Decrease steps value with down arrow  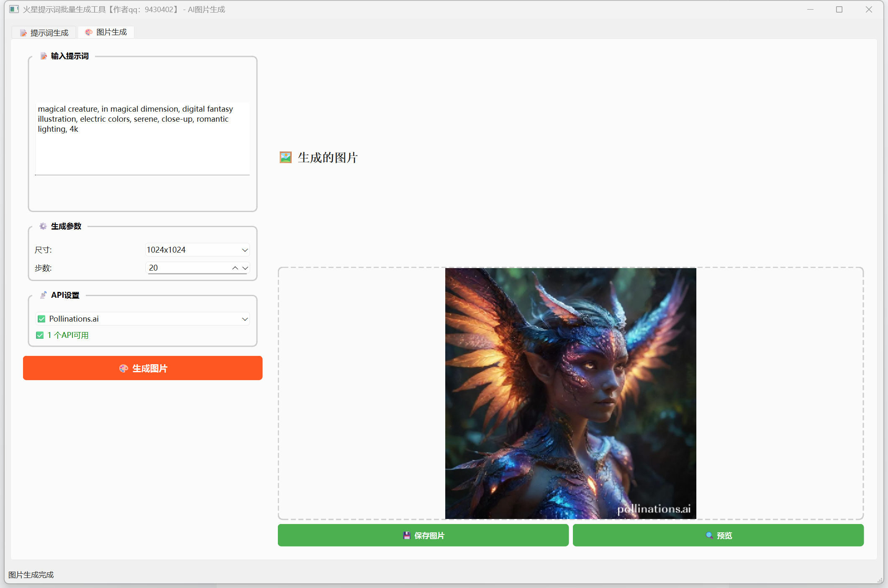click(x=245, y=268)
